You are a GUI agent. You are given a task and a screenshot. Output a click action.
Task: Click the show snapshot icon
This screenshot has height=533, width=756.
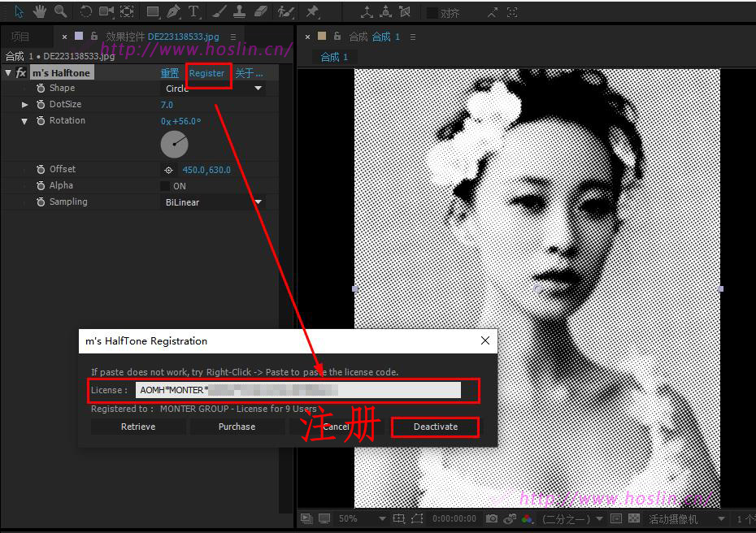tap(510, 518)
